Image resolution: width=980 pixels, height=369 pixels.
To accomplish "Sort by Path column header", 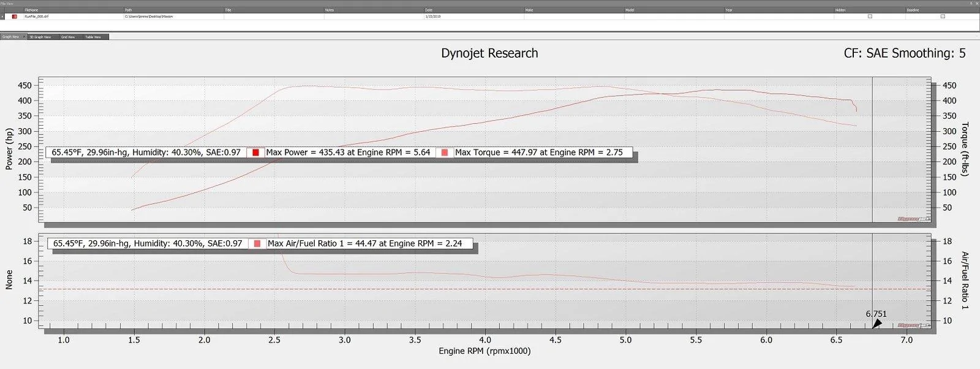I will 174,10.
